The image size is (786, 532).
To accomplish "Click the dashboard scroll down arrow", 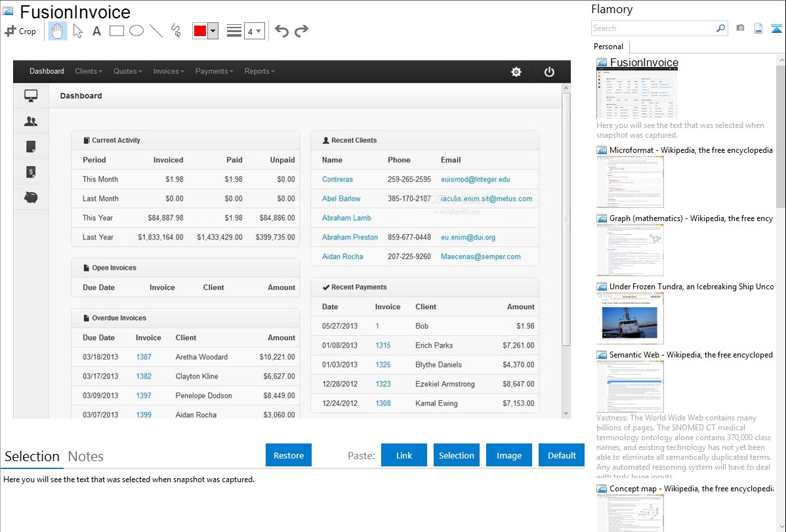I will pos(566,414).
